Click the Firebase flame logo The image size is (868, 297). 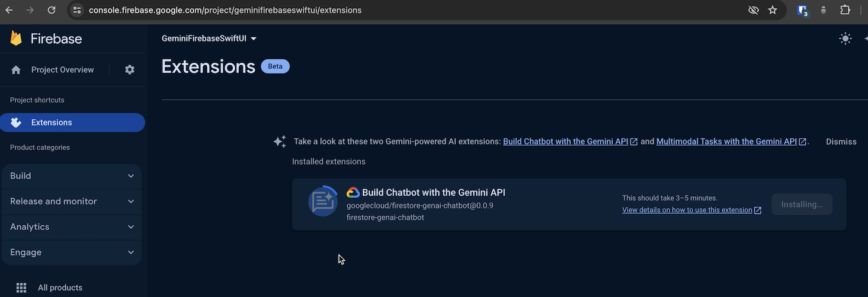16,39
